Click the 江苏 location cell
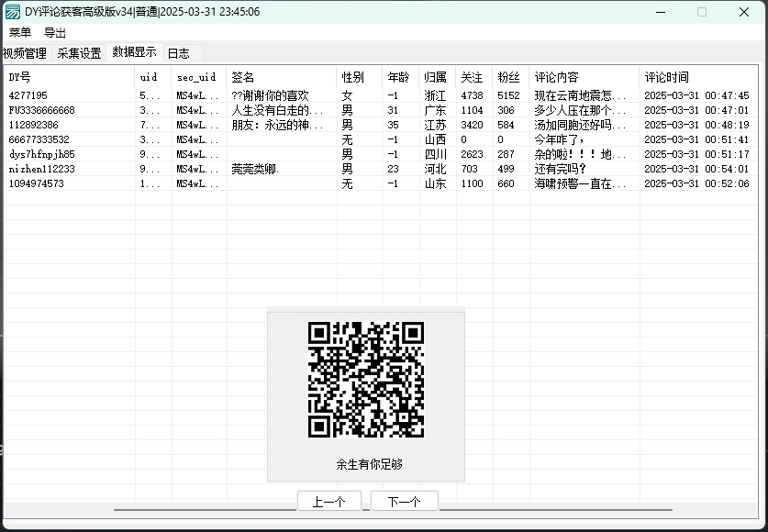768x532 pixels. coord(435,125)
